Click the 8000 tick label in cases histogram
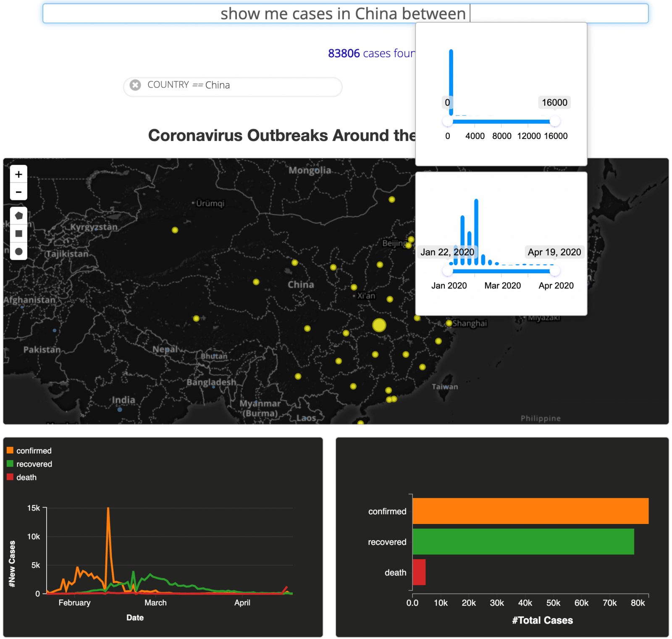This screenshot has width=672, height=639. tap(502, 136)
